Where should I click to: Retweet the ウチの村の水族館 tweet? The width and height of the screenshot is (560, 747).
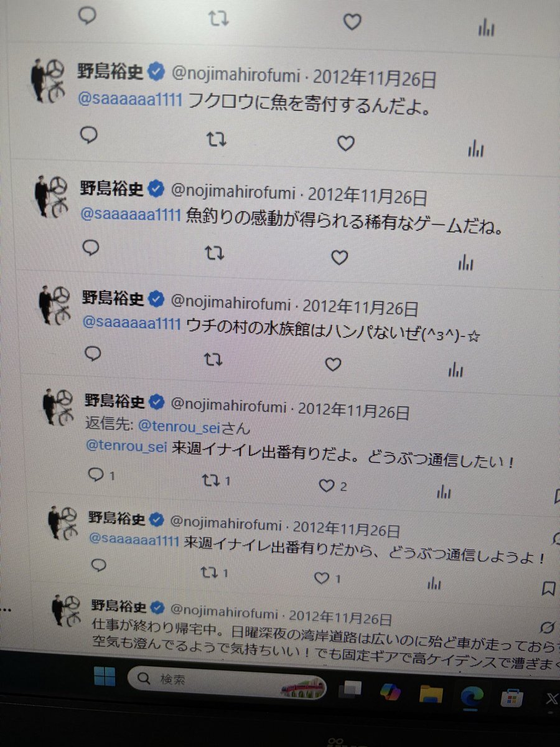[213, 359]
